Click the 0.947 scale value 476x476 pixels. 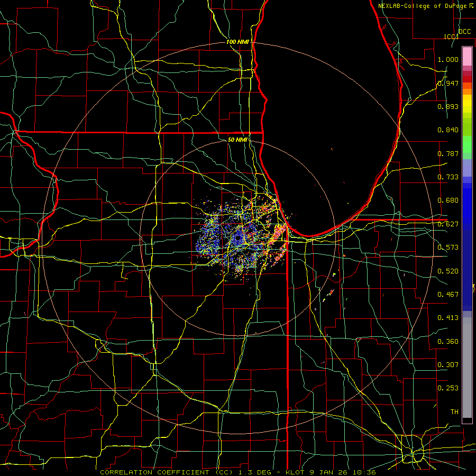448,83
